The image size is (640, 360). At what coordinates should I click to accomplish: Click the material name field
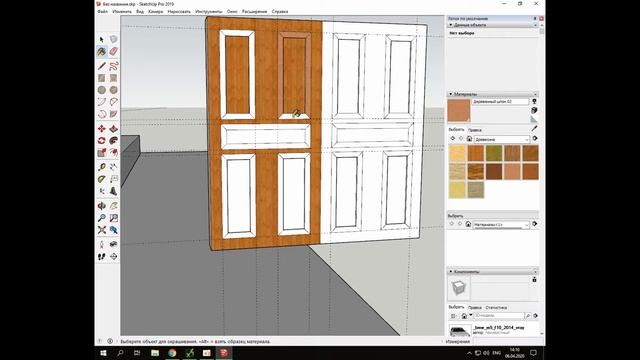coord(500,101)
